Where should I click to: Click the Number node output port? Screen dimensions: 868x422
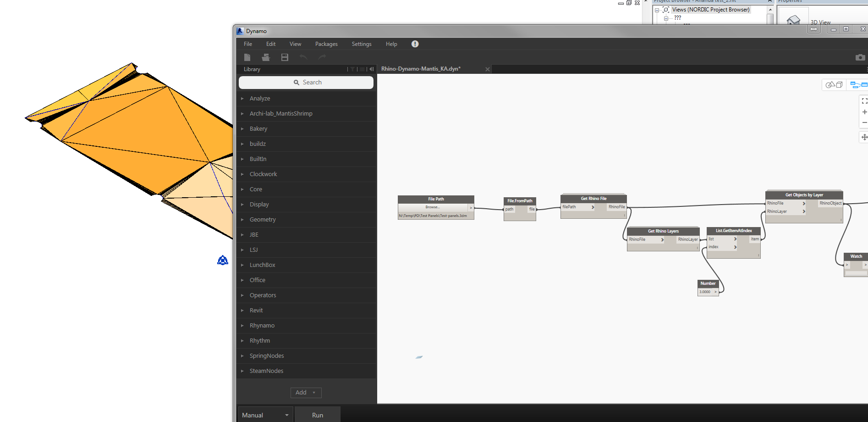(x=715, y=292)
